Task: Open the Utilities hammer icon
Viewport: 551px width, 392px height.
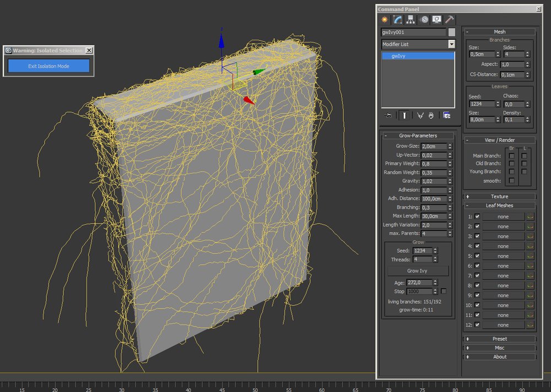Action: (449, 20)
